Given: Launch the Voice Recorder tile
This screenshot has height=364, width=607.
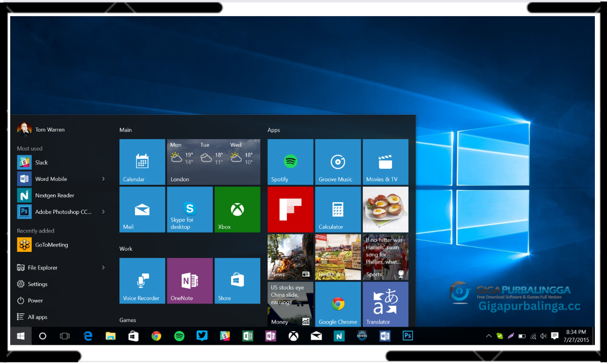Looking at the screenshot, I should (142, 281).
